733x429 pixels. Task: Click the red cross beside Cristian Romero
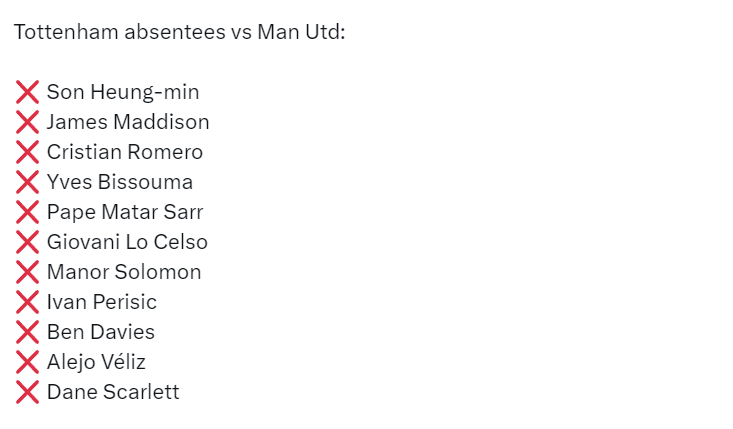click(27, 152)
